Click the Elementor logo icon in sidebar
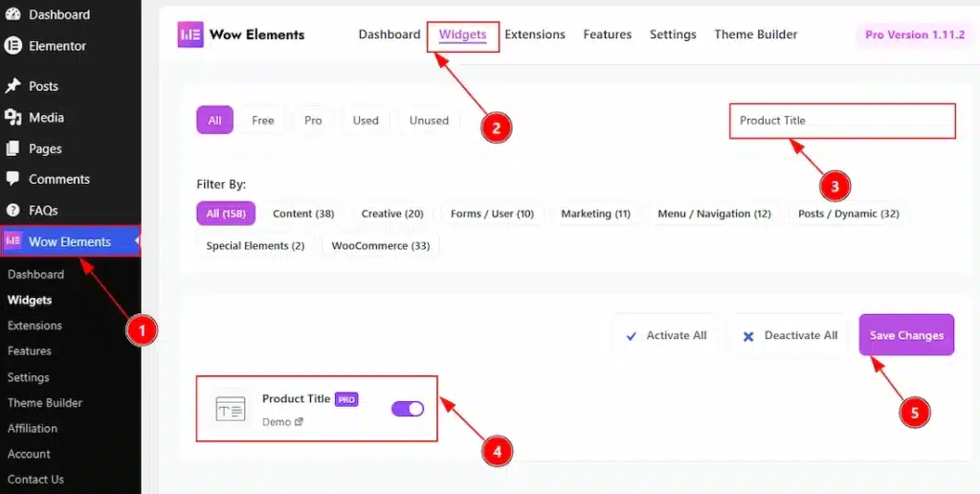This screenshot has height=494, width=980. 12,46
